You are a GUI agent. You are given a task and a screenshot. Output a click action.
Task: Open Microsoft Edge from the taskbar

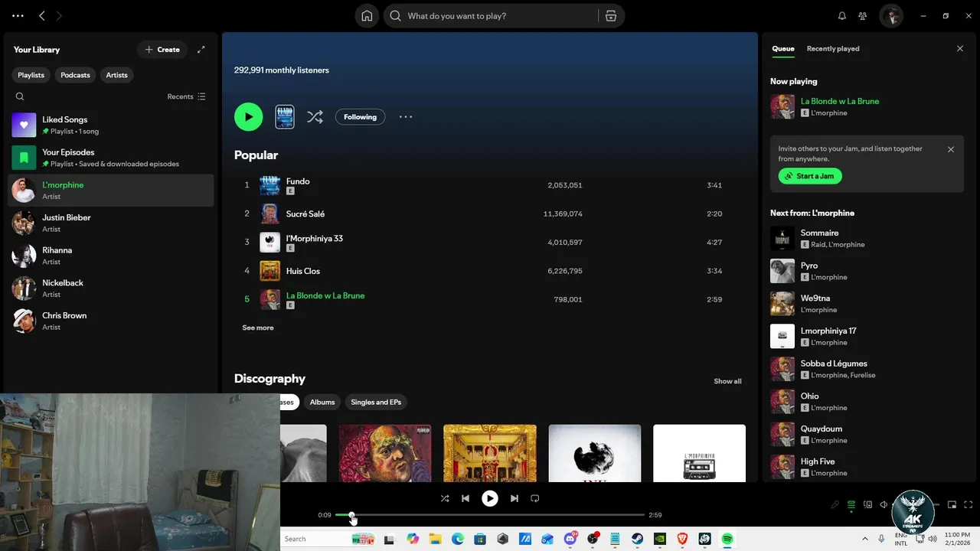458,539
